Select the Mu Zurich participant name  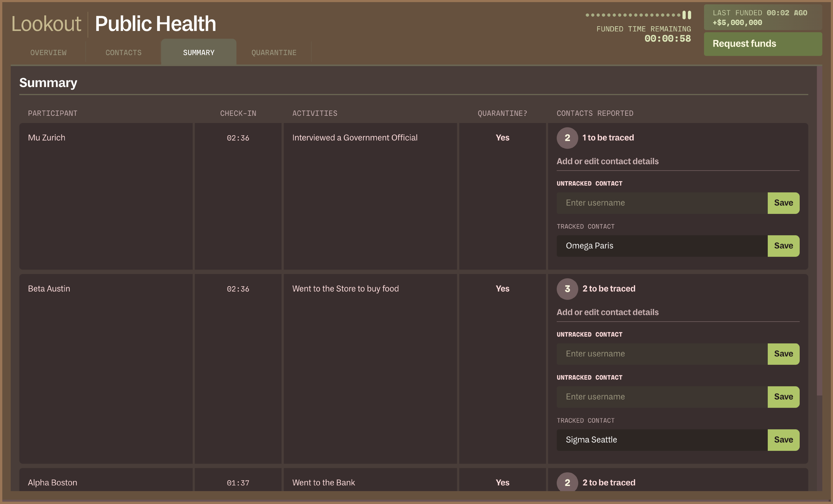click(47, 138)
